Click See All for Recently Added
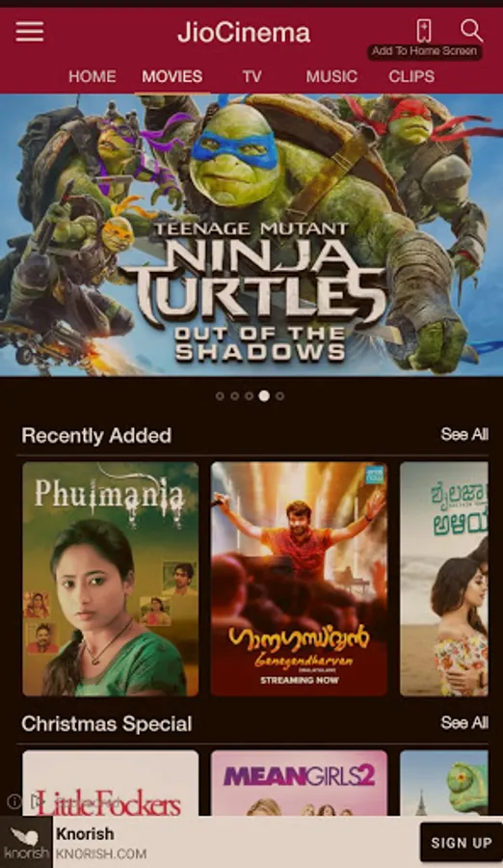 [x=464, y=435]
